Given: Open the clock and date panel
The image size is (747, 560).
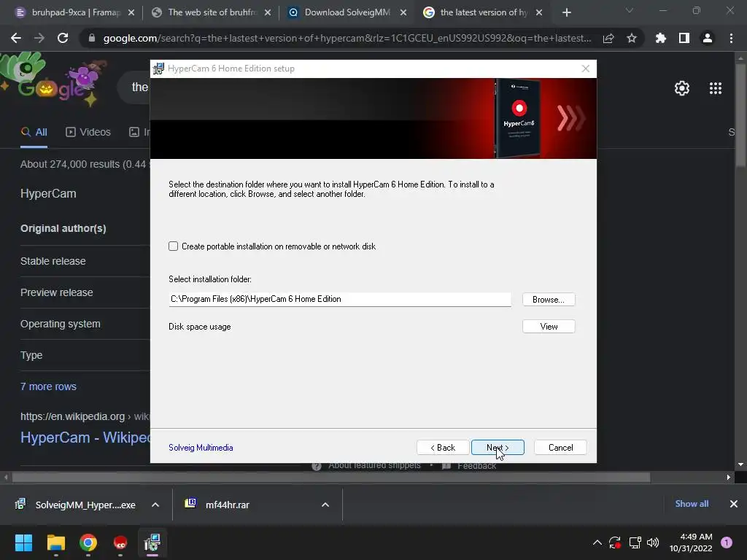Looking at the screenshot, I should (x=691, y=542).
